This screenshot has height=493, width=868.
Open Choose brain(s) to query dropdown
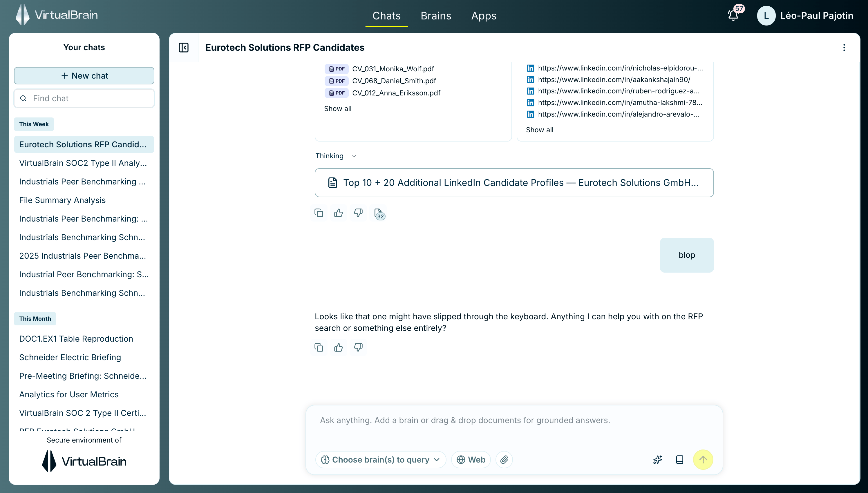point(381,459)
